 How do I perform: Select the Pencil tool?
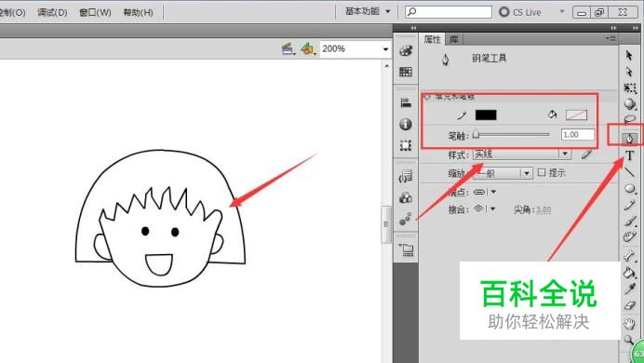[629, 205]
